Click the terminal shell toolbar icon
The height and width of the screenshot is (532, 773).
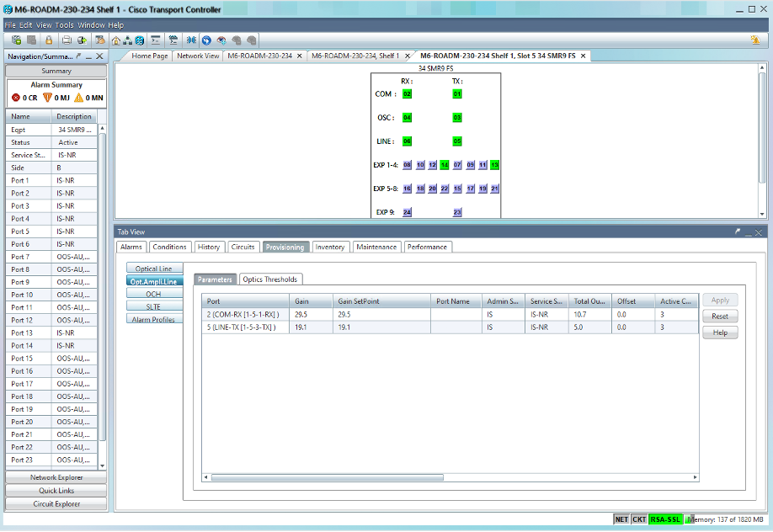(155, 40)
